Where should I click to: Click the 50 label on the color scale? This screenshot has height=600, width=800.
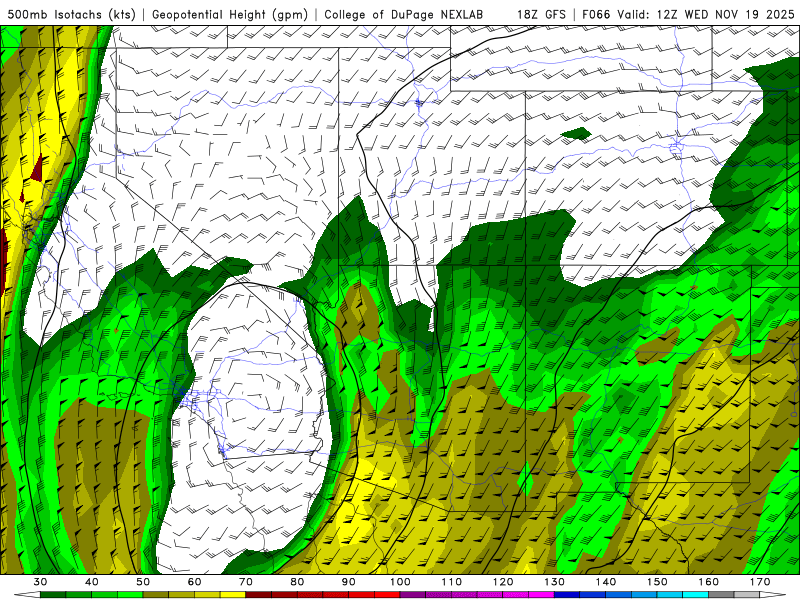[x=143, y=582]
